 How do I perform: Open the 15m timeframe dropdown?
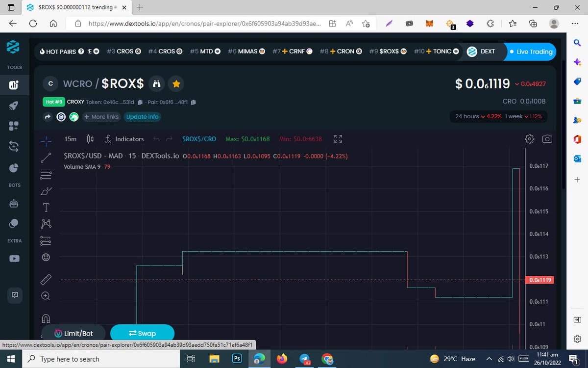tap(70, 139)
